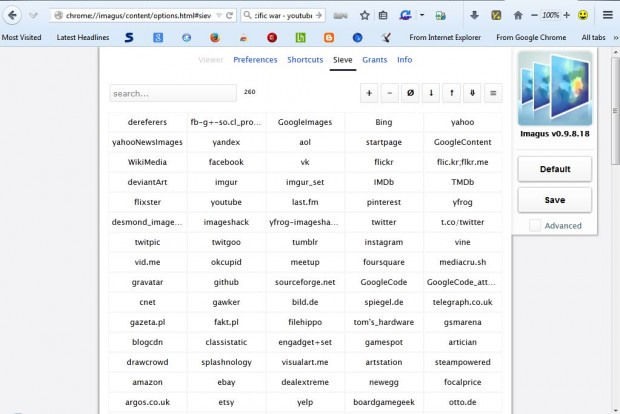Open the Info tab

(405, 60)
